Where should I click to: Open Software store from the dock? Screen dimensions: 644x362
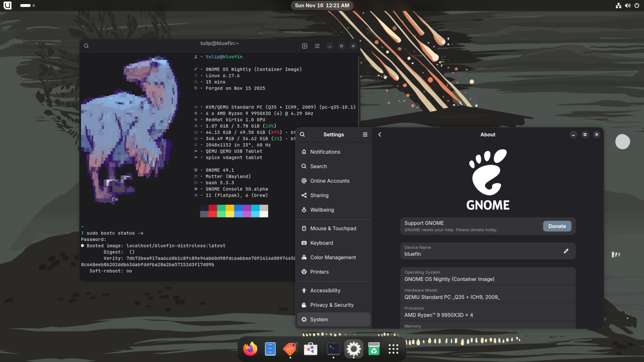pyautogui.click(x=310, y=349)
